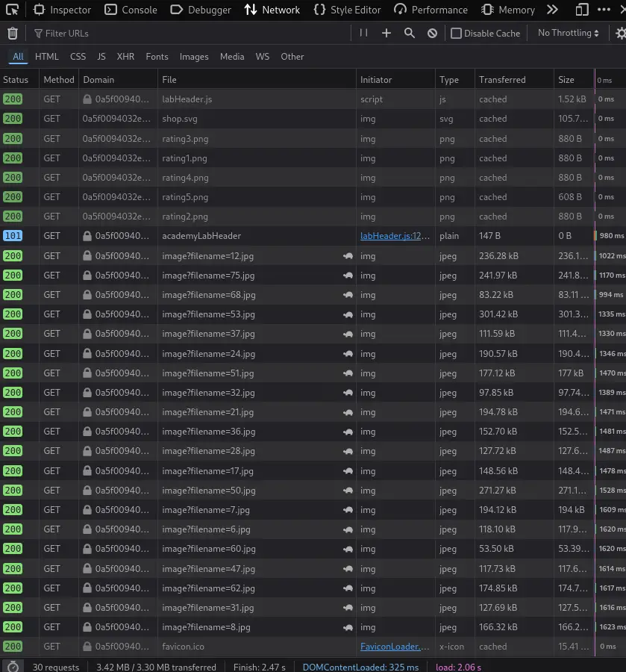Image resolution: width=626 pixels, height=672 pixels.
Task: Select image?filename=47.jpg request
Action: [x=313, y=569]
